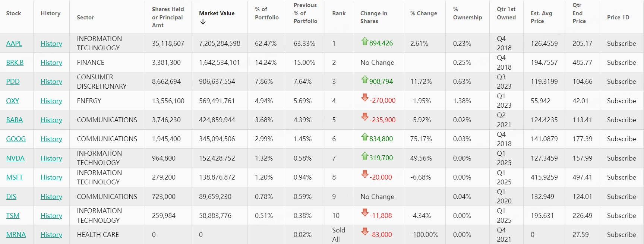View History for DIS
This screenshot has height=244, width=644.
point(51,197)
